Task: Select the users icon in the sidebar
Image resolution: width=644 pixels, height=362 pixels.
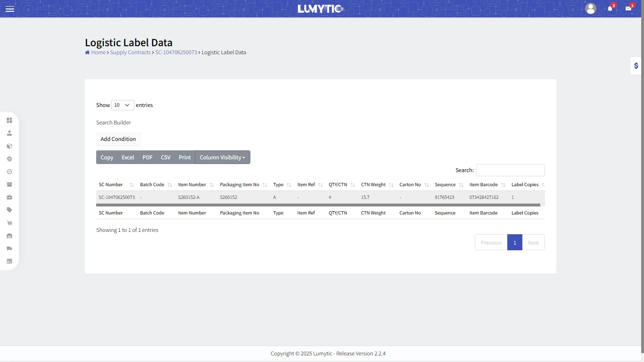Action: (9, 133)
